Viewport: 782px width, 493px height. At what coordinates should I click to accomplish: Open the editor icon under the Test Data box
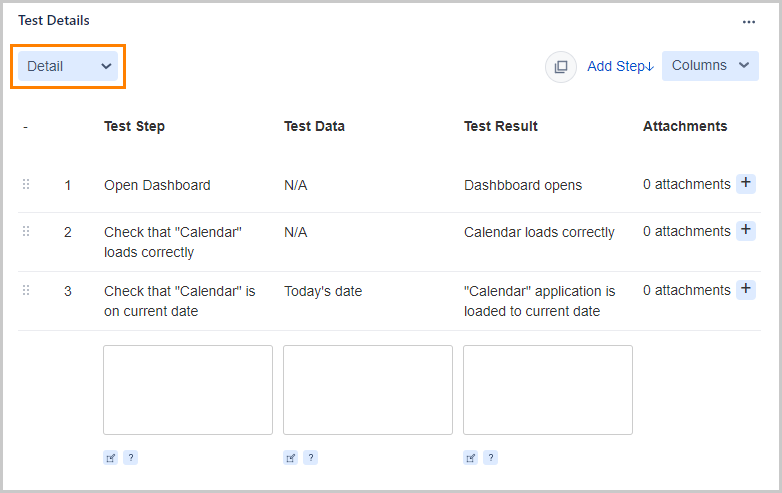point(291,458)
